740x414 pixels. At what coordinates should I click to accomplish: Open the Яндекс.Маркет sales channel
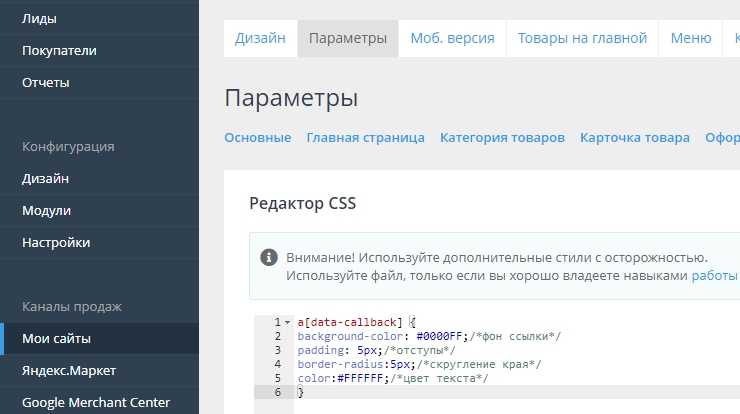[x=69, y=370]
